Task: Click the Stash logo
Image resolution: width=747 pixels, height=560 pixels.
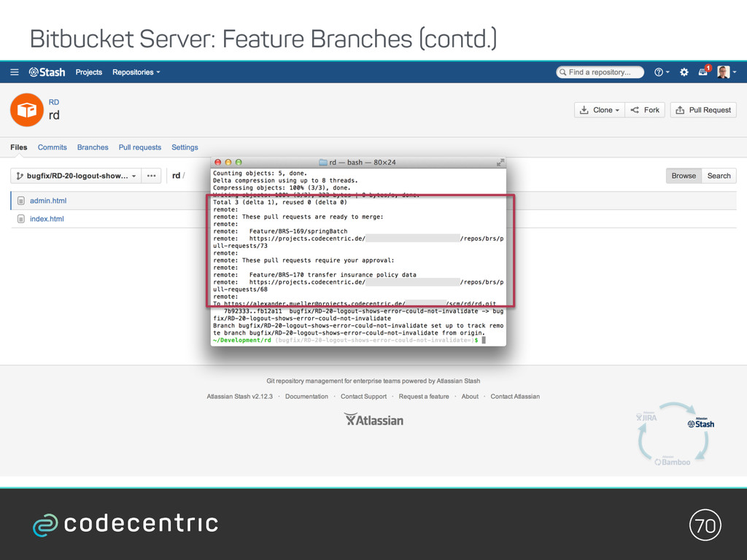Action: 47,72
